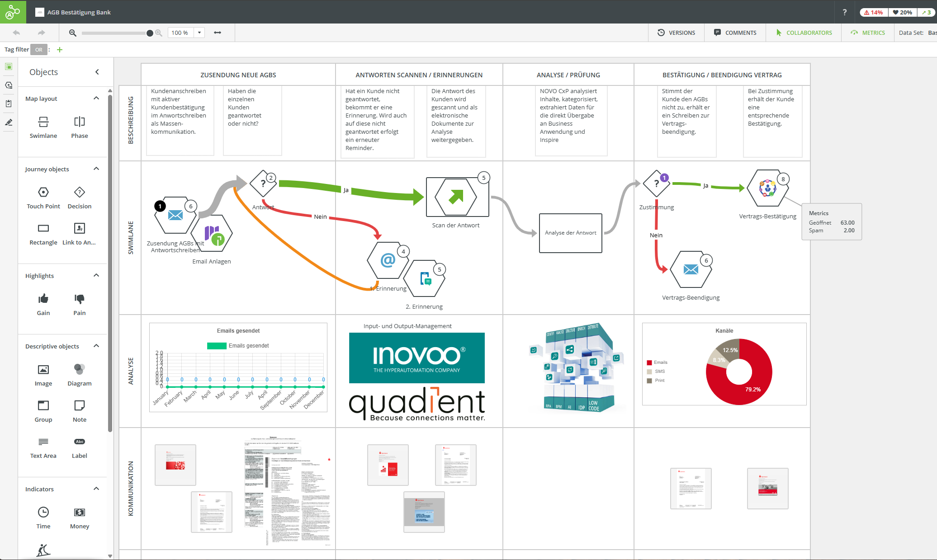
Task: Add a Pain highlight
Action: (x=79, y=301)
